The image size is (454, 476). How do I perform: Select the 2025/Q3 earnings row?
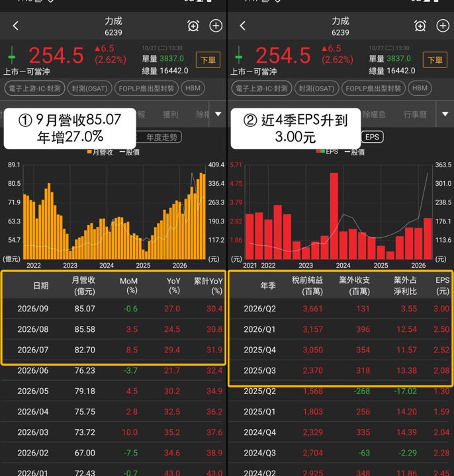[x=340, y=371]
